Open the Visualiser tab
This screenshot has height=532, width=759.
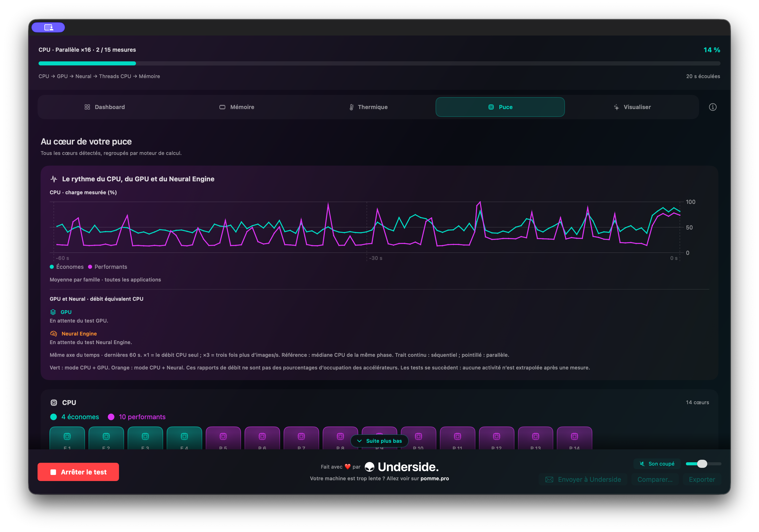tap(632, 107)
